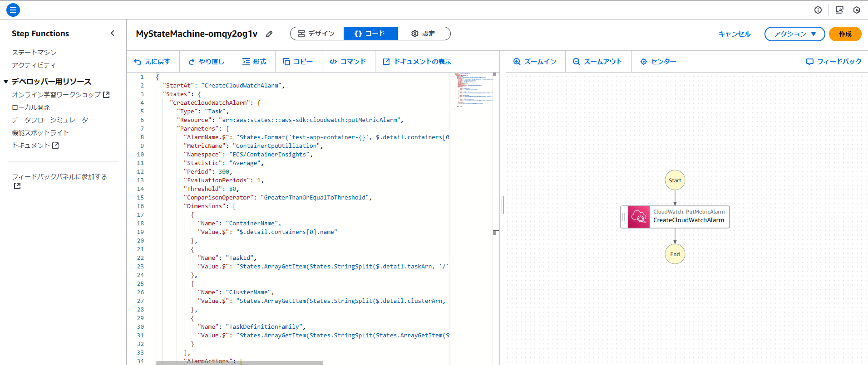Click the hexagon settings icon in the header
868x365 pixels.
pos(857,10)
